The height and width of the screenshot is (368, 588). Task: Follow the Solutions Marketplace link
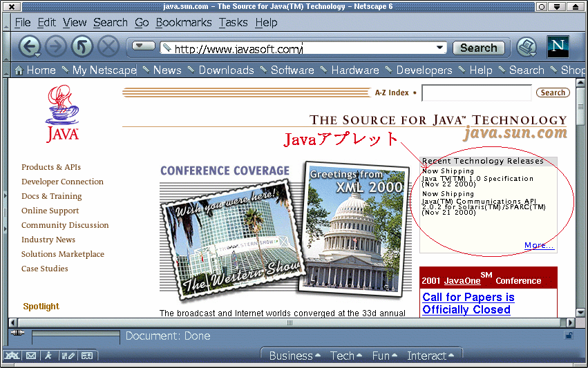63,254
